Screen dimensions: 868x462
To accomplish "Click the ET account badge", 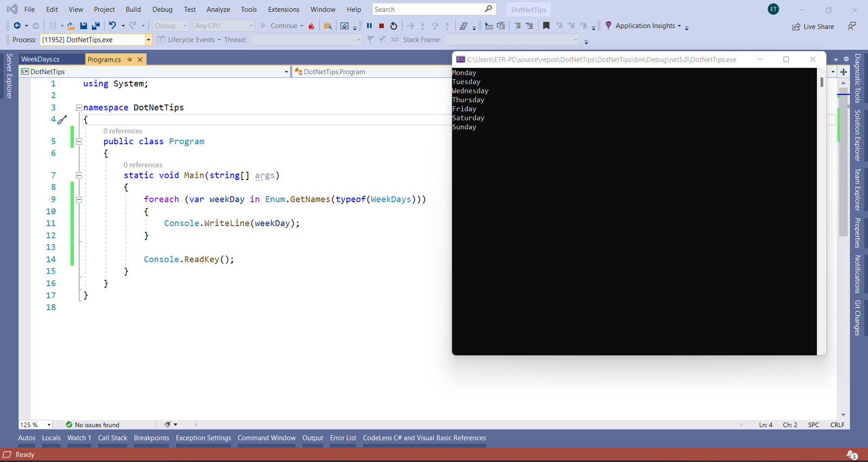I will pos(774,9).
